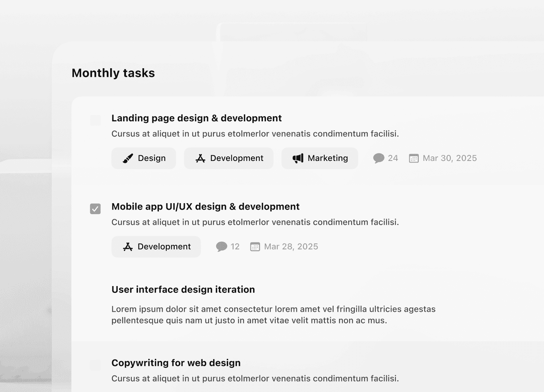544x392 pixels.
Task: Click the Mar 28, 2025 due date
Action: 291,247
